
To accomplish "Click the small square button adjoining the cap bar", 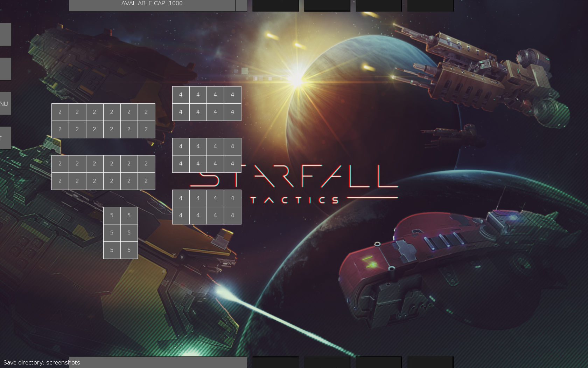I will [241, 5].
